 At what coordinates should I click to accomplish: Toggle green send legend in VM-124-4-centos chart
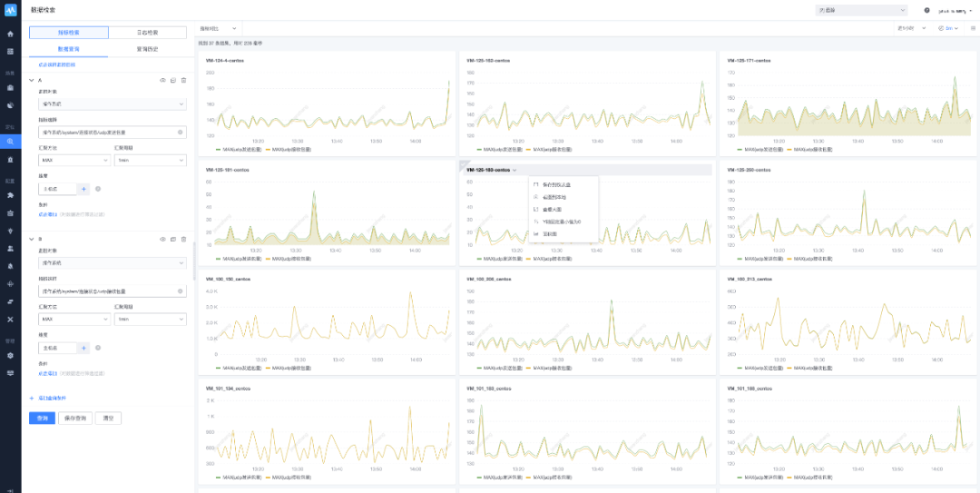pos(240,150)
